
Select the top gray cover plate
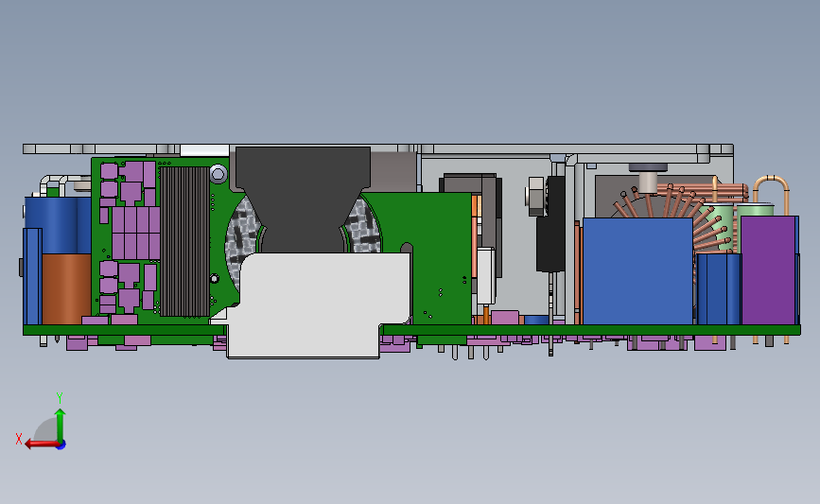(377, 149)
